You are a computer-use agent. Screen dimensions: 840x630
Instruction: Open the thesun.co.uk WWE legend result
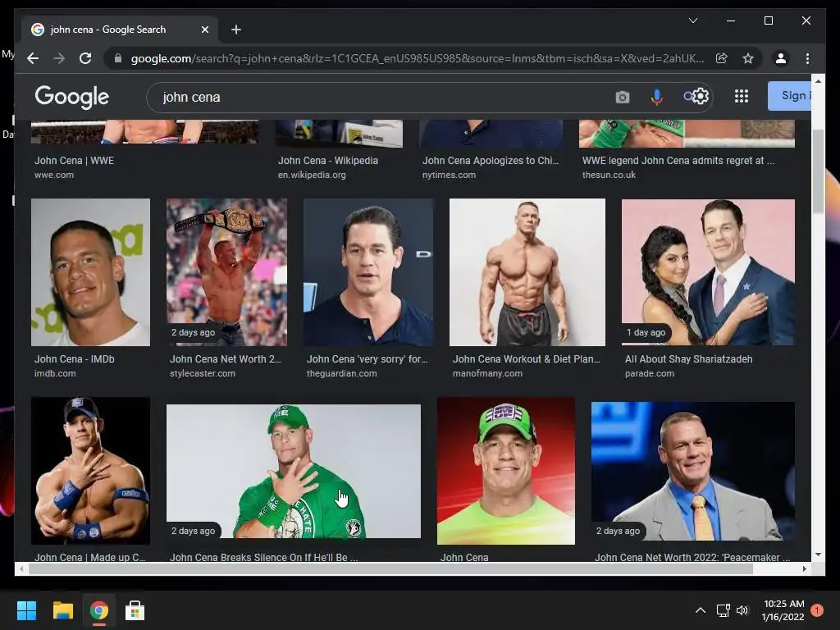(x=678, y=160)
